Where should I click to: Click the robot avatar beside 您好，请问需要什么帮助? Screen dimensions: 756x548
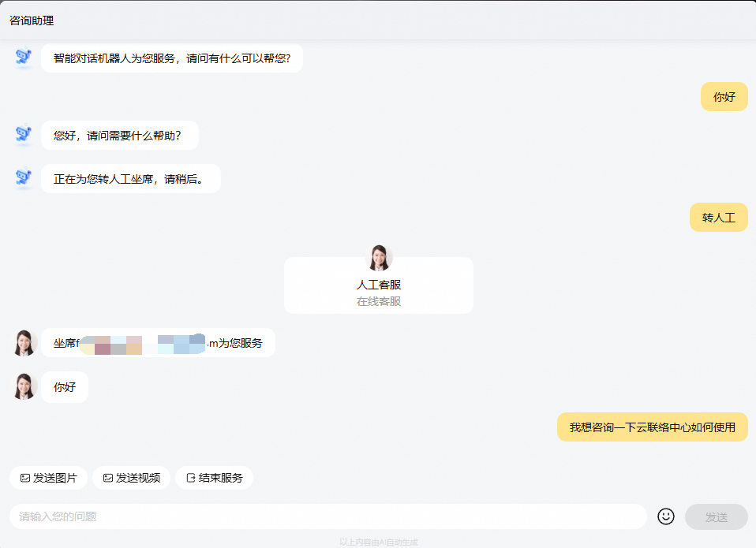click(x=23, y=136)
